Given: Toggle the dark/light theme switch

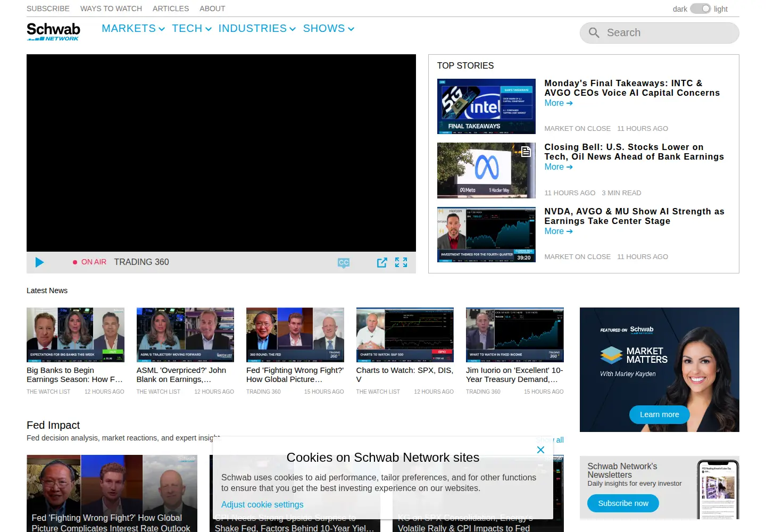Looking at the screenshot, I should click(700, 9).
